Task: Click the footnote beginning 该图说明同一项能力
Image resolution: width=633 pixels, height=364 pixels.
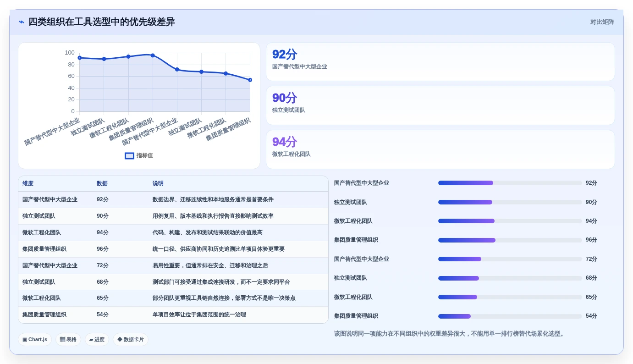Action: click(x=450, y=334)
